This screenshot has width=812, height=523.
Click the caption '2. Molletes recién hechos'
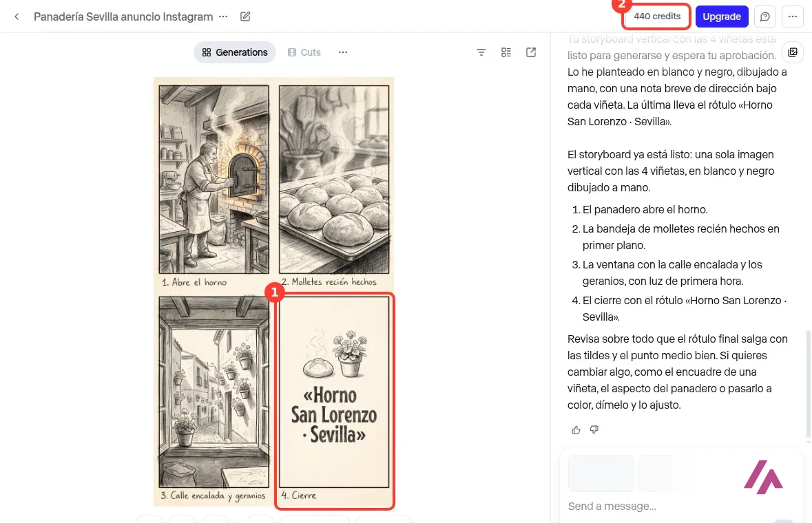[329, 281]
